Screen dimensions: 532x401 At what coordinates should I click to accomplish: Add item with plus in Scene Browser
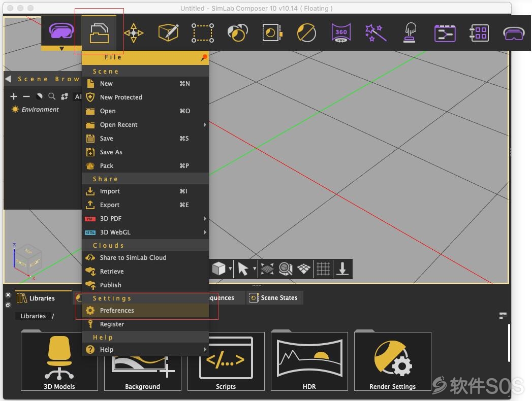14,96
